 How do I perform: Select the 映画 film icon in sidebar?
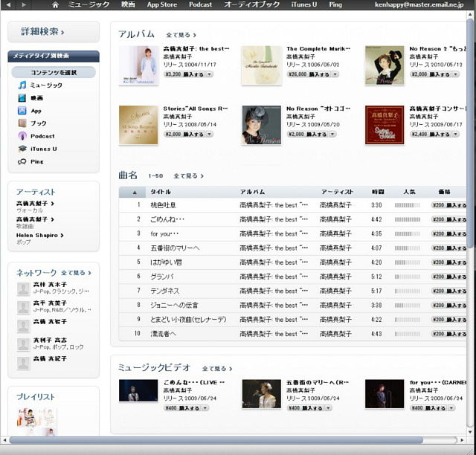point(22,97)
